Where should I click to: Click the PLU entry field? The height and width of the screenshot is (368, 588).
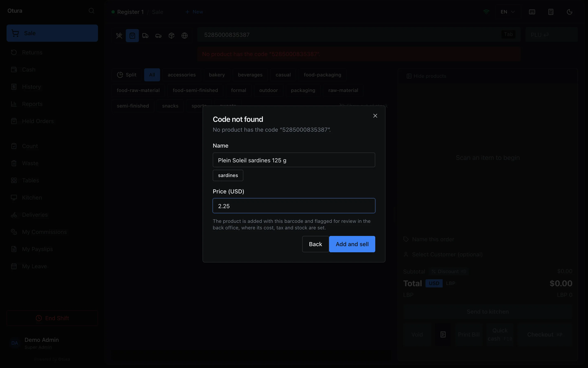[551, 35]
